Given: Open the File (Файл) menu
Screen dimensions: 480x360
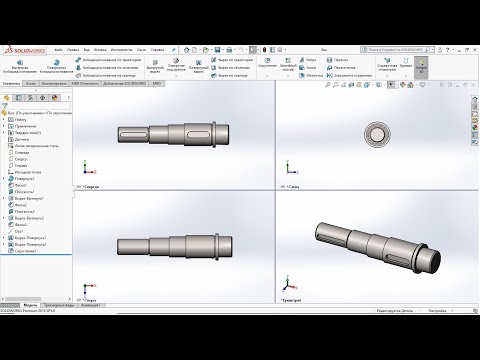Looking at the screenshot, I should 59,50.
